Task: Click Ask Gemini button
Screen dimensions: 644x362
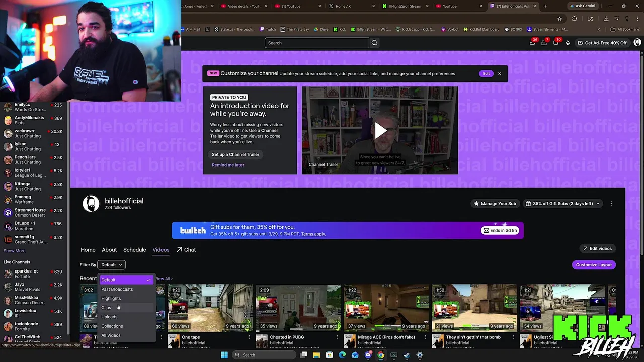Action: pos(582,6)
